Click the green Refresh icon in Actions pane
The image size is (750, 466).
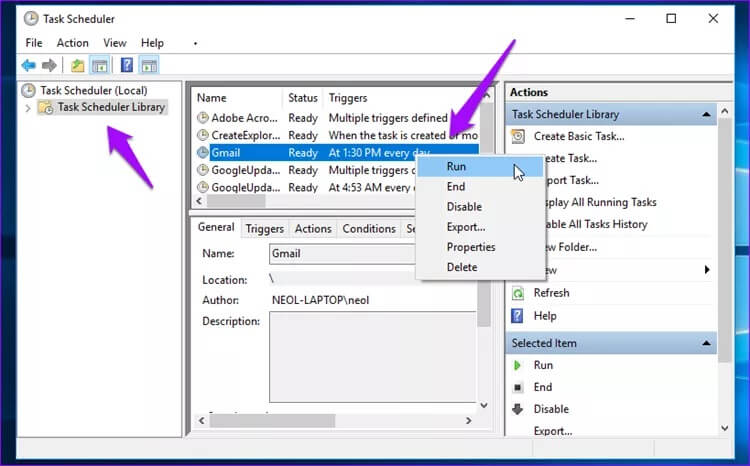(x=518, y=293)
